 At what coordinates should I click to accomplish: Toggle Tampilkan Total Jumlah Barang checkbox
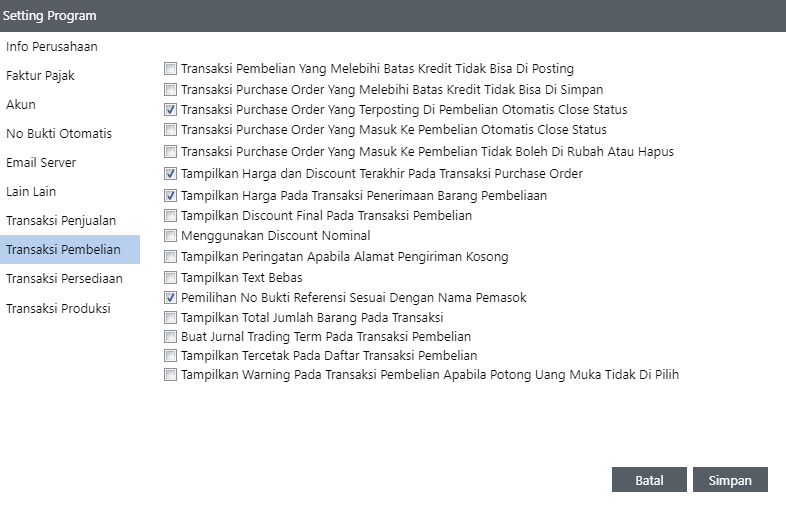click(x=171, y=317)
